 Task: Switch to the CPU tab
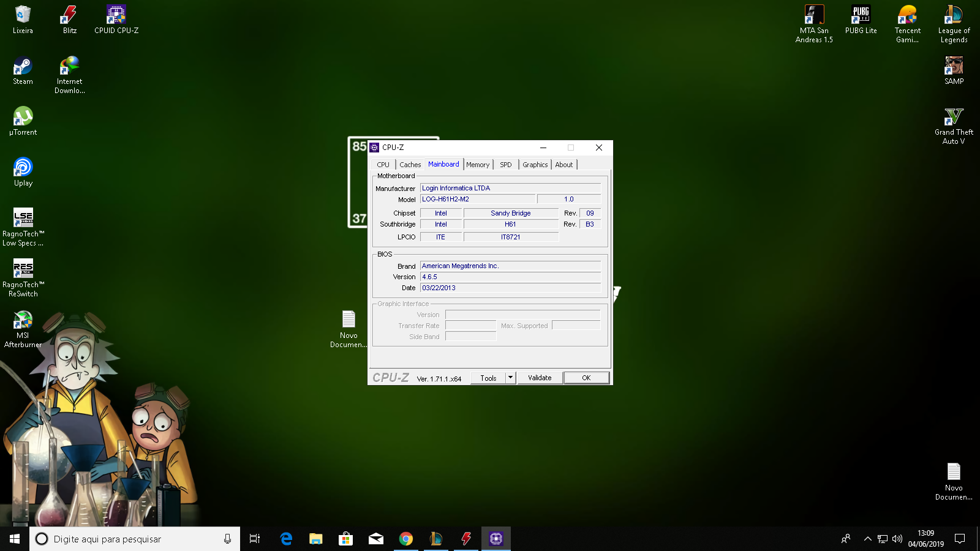pos(383,165)
